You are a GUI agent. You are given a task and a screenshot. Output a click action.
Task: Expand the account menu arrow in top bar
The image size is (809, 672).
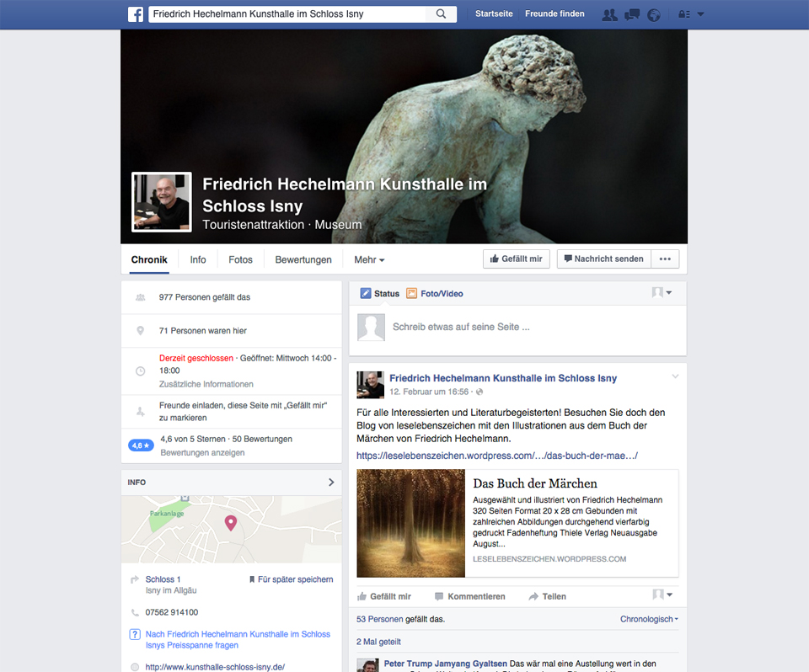coord(700,14)
